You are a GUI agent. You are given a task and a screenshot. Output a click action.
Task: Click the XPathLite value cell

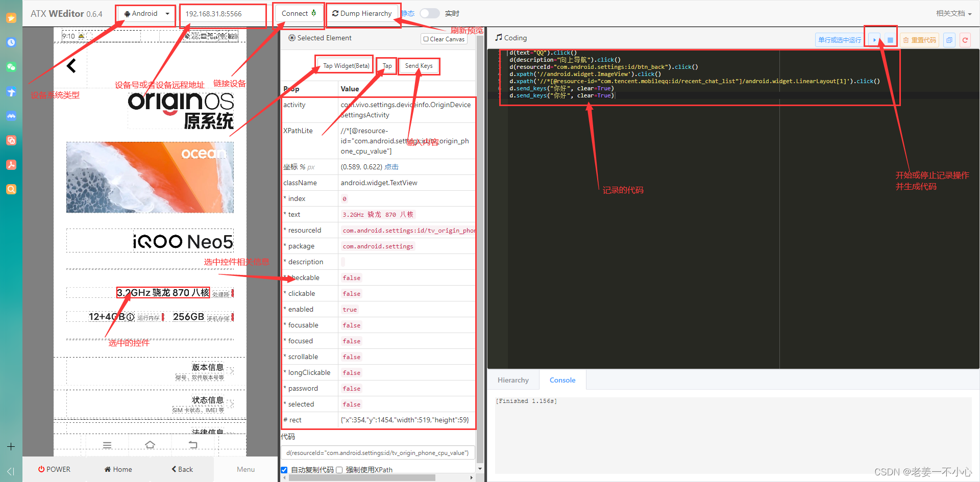pyautogui.click(x=406, y=141)
